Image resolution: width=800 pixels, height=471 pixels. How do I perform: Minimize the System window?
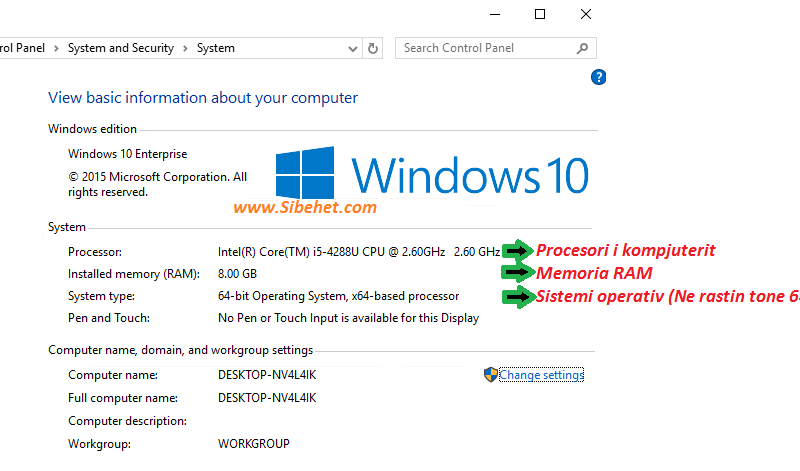click(x=494, y=14)
